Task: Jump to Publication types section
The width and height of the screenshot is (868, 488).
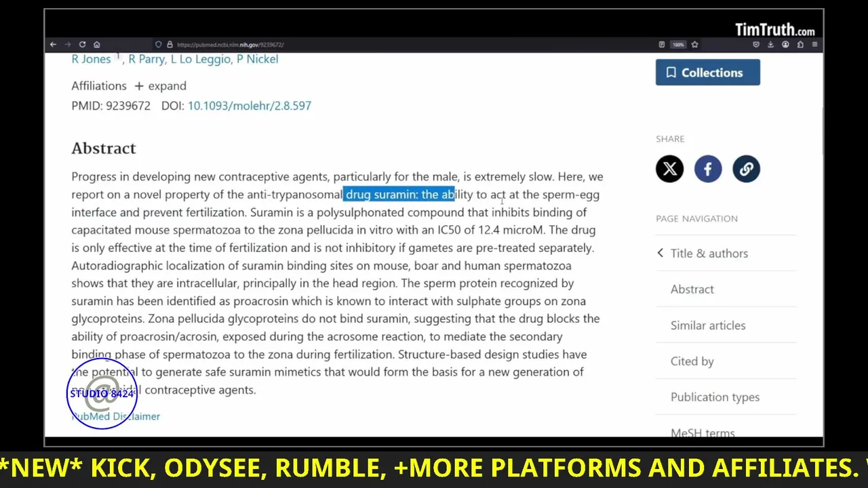Action: pyautogui.click(x=715, y=397)
